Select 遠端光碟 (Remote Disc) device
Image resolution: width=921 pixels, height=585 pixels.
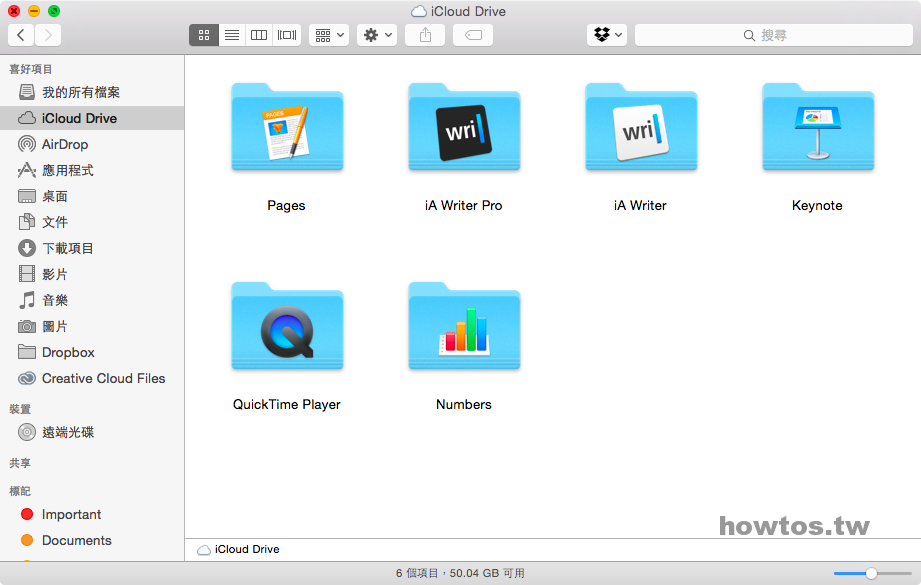pos(92,432)
